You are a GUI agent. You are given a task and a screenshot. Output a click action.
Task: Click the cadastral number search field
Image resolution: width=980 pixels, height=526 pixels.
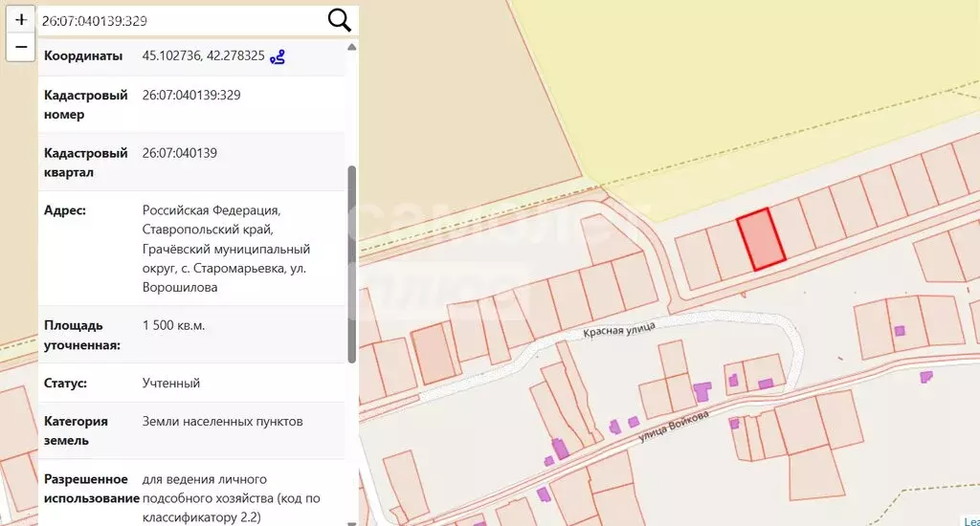tap(181, 21)
